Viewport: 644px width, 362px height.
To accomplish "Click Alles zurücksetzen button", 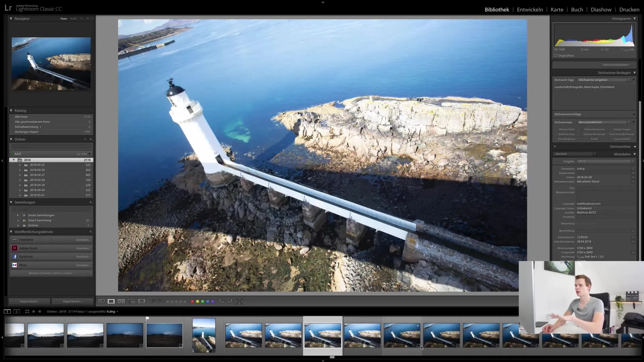I will [615, 65].
